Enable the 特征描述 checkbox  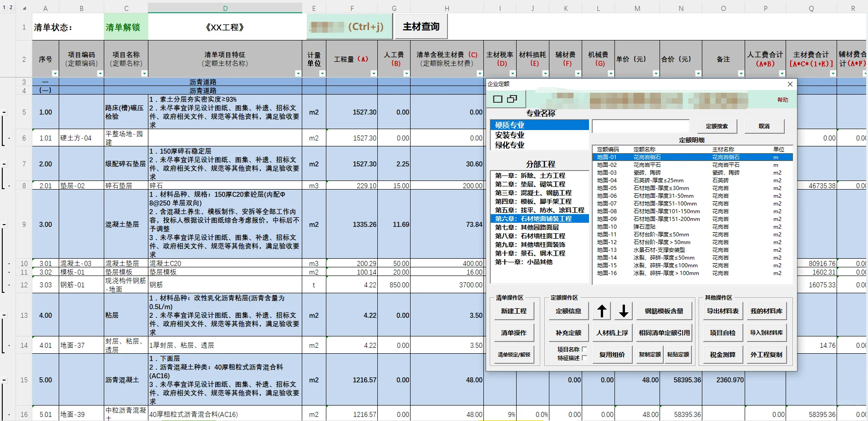pyautogui.click(x=584, y=358)
